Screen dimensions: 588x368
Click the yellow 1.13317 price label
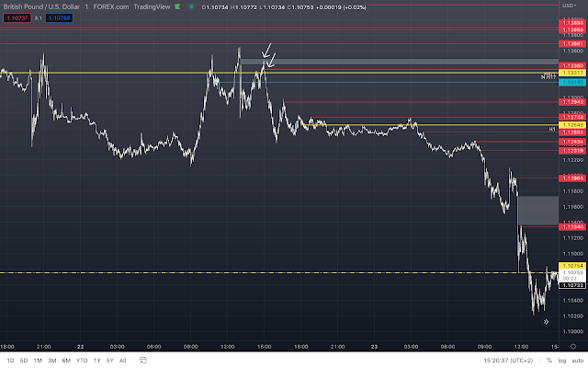point(572,73)
